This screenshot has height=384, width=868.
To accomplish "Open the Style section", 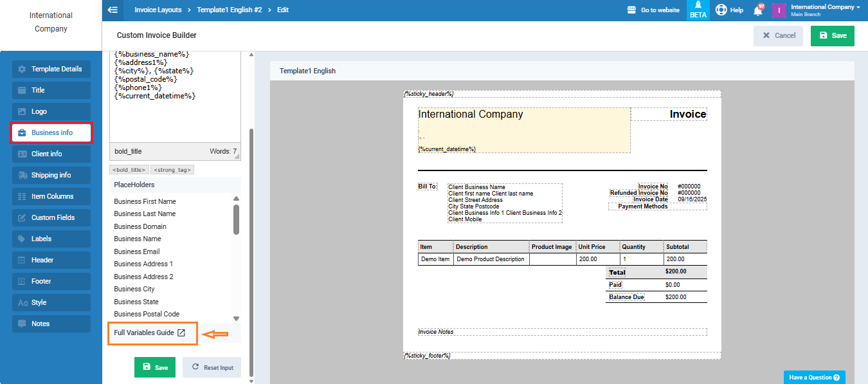I will tap(51, 302).
